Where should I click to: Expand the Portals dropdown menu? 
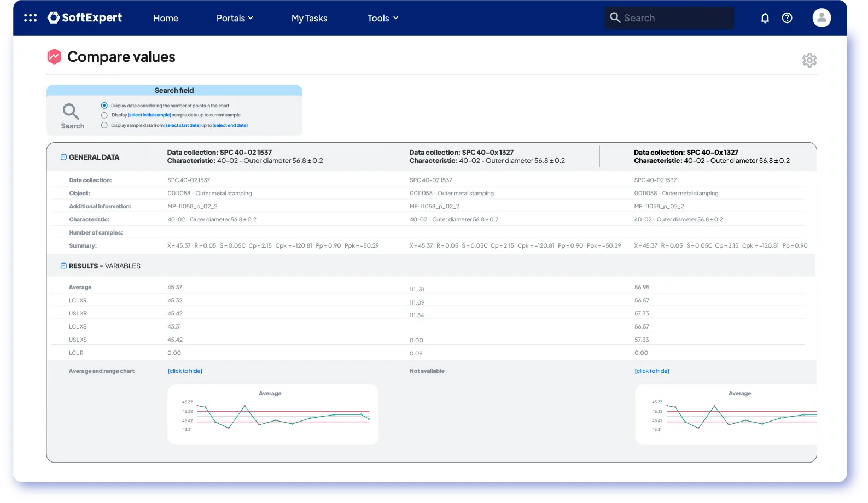(x=235, y=18)
